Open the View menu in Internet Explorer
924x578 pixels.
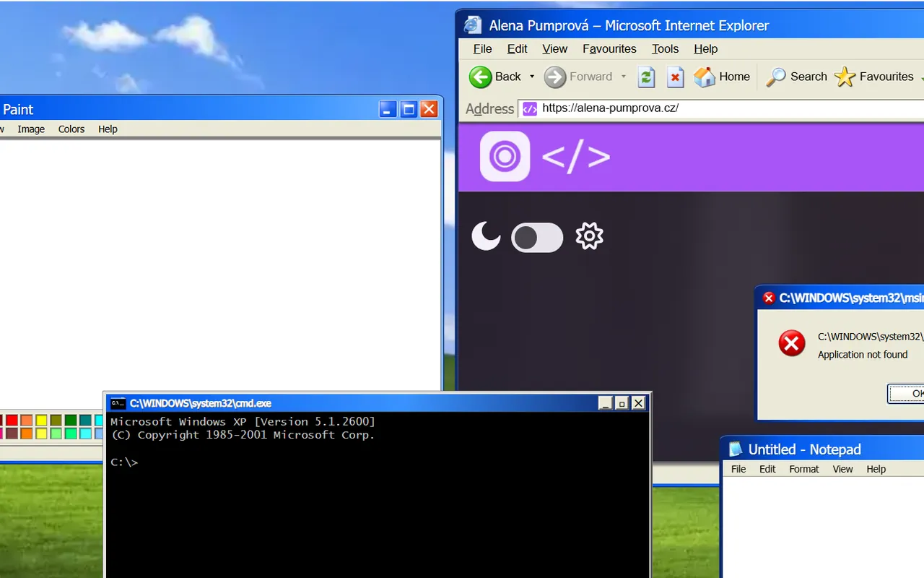point(554,48)
